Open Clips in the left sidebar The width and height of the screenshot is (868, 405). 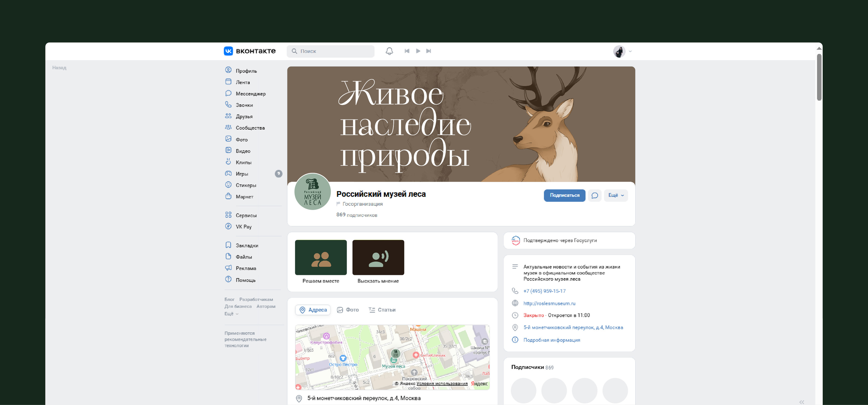coord(243,162)
